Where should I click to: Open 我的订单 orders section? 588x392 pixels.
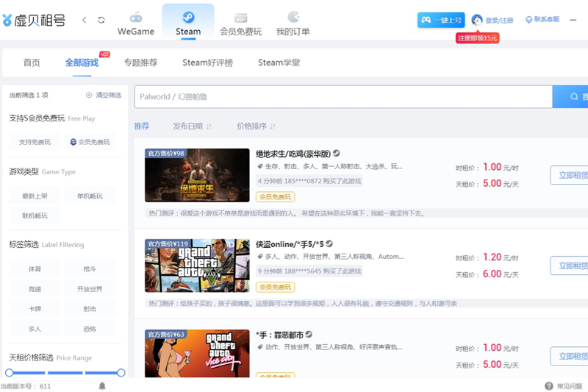[x=293, y=23]
